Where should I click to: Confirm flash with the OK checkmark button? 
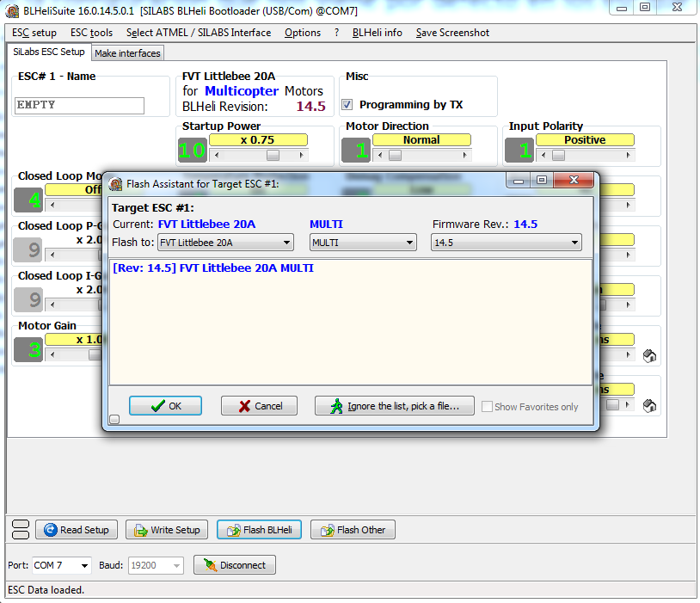[x=165, y=406]
